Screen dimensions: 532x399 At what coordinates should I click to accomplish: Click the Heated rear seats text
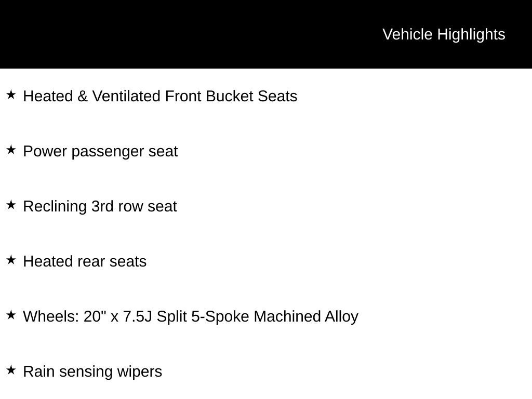coord(85,261)
